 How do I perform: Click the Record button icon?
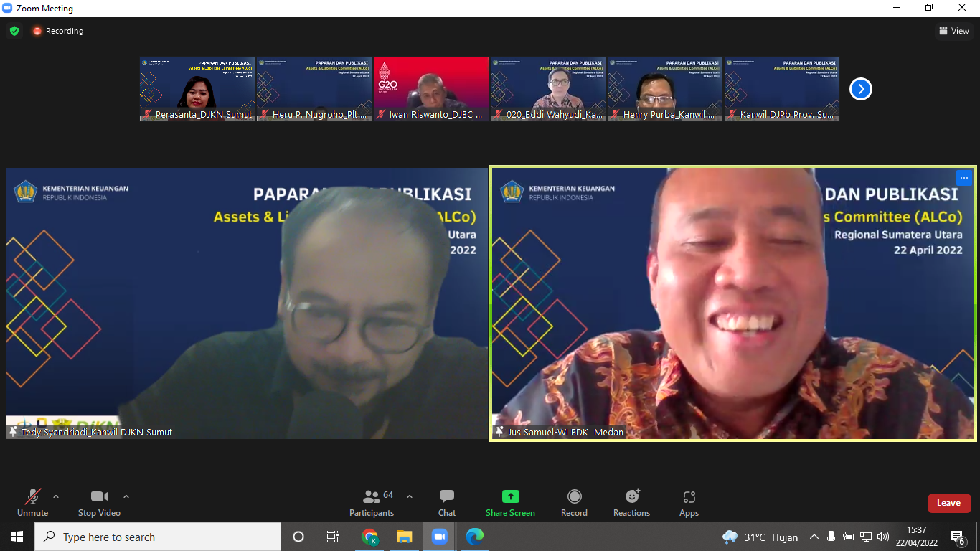pos(574,496)
